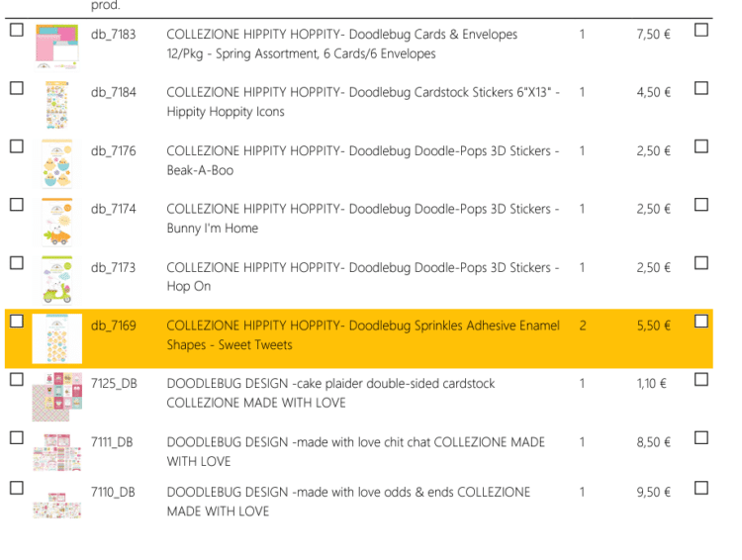Tick left checkbox for db_7183 row
The height and width of the screenshot is (560, 742).
click(17, 30)
